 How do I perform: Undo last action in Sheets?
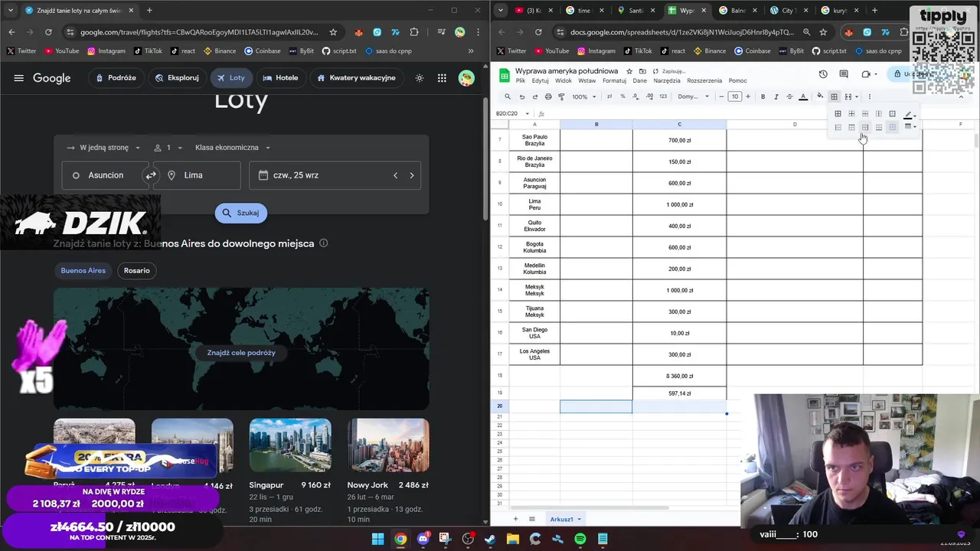(522, 96)
